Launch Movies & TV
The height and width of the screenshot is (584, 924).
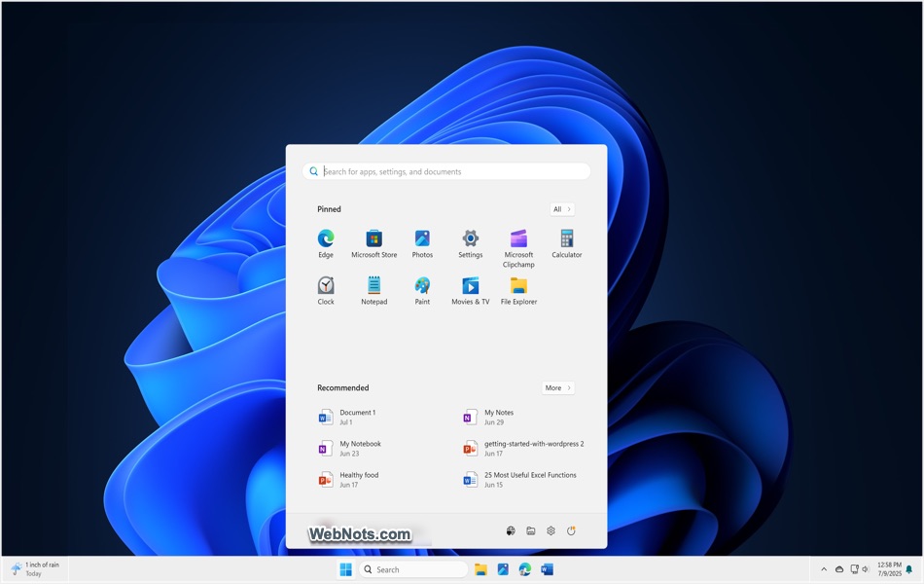click(470, 291)
